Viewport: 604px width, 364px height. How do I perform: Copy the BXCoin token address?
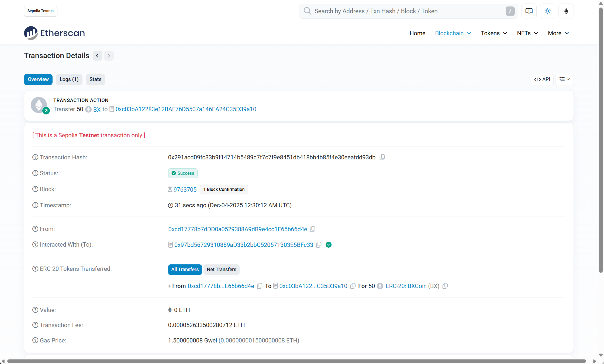445,286
